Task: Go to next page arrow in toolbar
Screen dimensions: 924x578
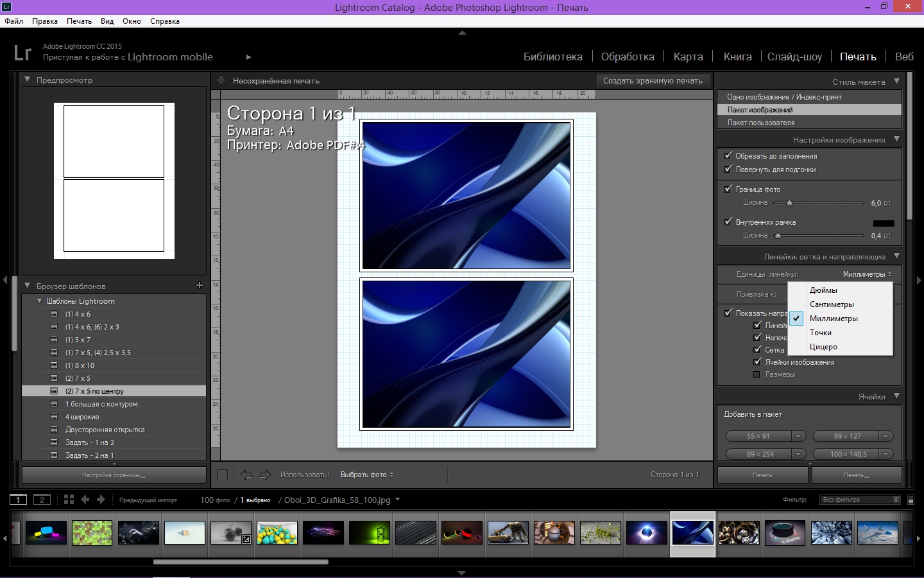Action: tap(265, 475)
